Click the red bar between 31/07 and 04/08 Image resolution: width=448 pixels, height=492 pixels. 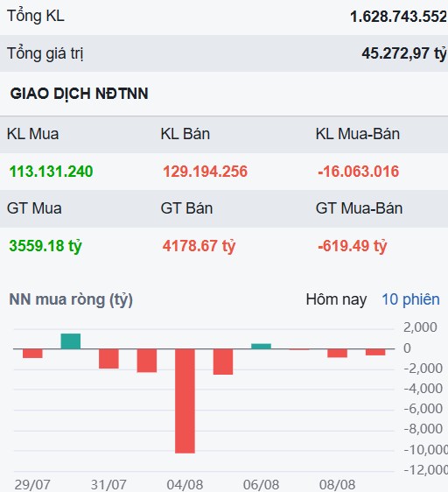[x=147, y=361]
